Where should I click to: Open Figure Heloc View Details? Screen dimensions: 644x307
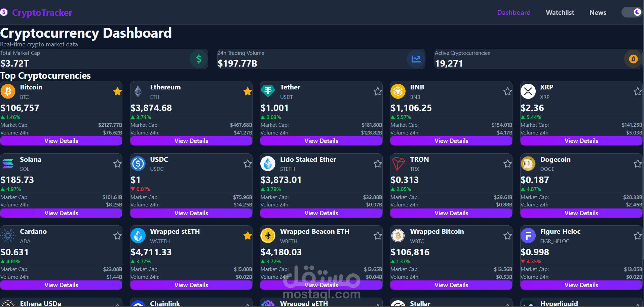581,285
